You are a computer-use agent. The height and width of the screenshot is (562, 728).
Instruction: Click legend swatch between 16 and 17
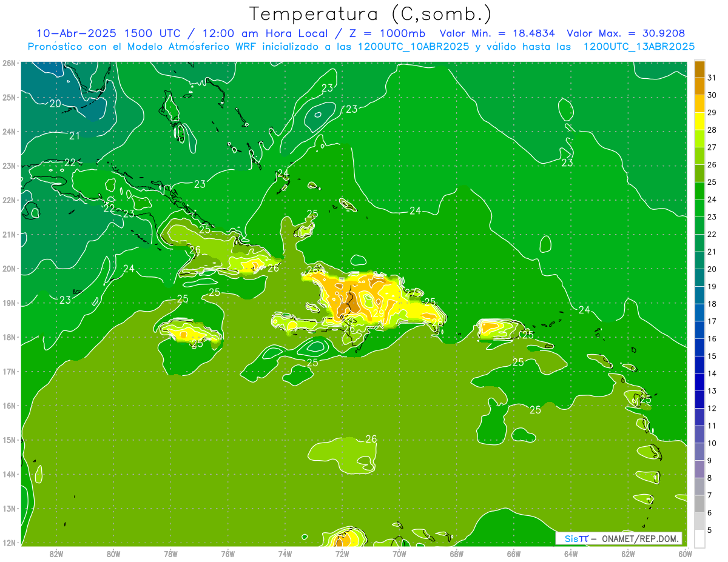(x=700, y=330)
